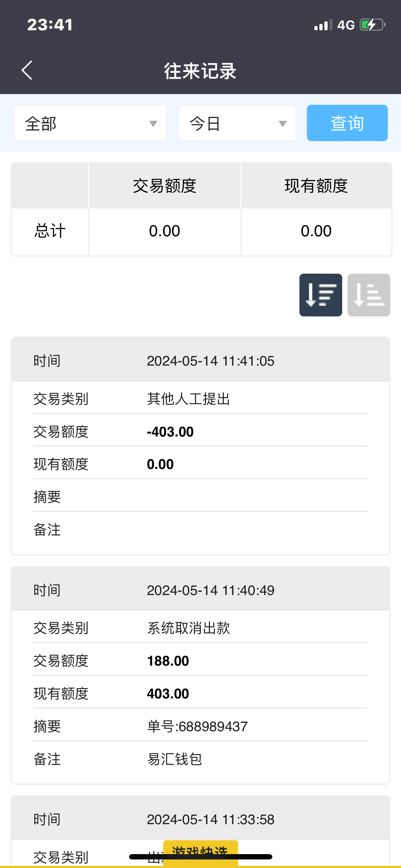This screenshot has width=401, height=868.
Task: Tap the back arrow icon
Action: (x=27, y=70)
